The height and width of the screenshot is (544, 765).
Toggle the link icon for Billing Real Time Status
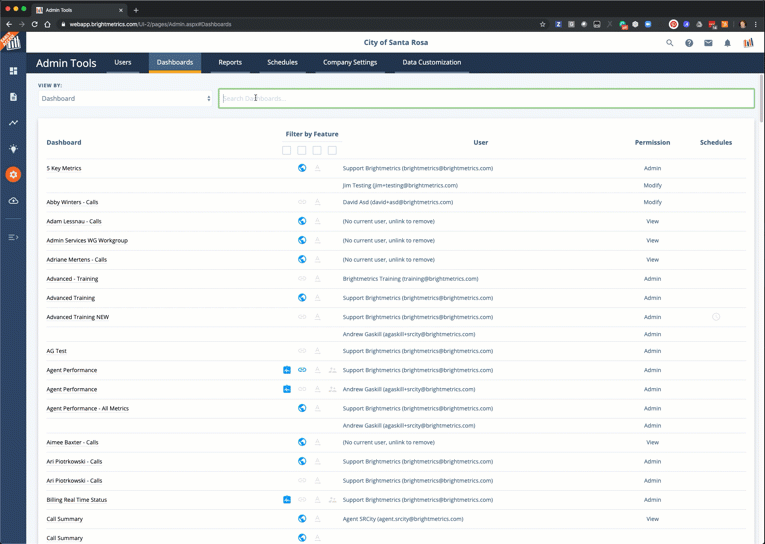[x=302, y=500]
